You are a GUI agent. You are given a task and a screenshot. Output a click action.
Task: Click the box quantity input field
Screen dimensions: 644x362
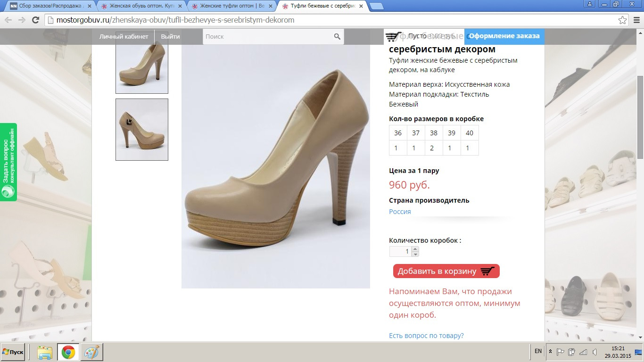click(x=400, y=252)
